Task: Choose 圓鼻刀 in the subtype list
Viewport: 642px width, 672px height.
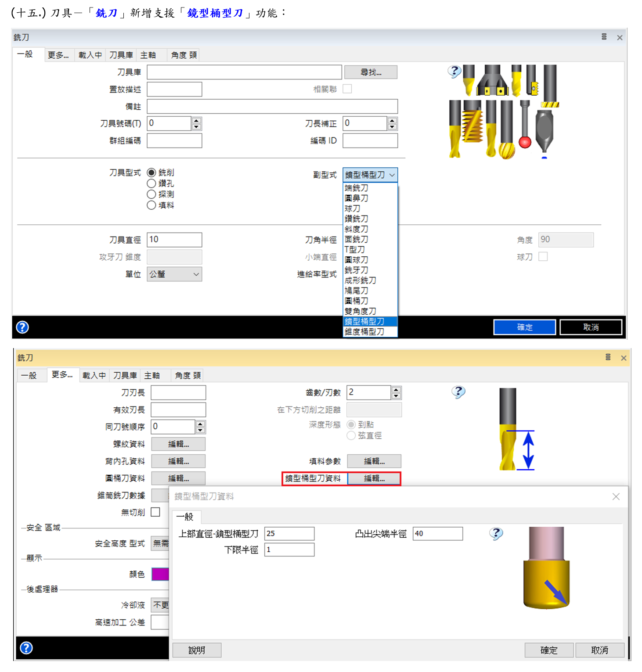Action: point(357,198)
